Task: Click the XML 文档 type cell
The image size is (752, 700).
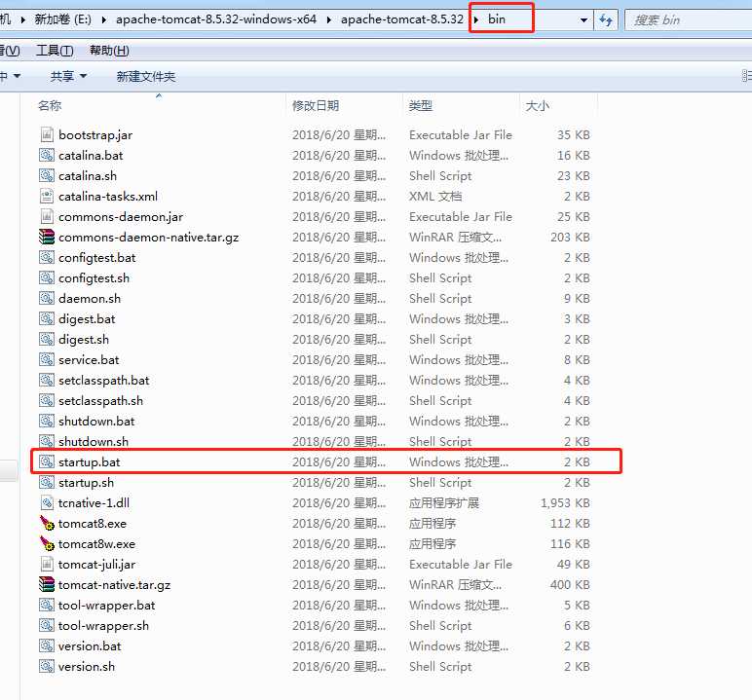Action: pyautogui.click(x=435, y=196)
